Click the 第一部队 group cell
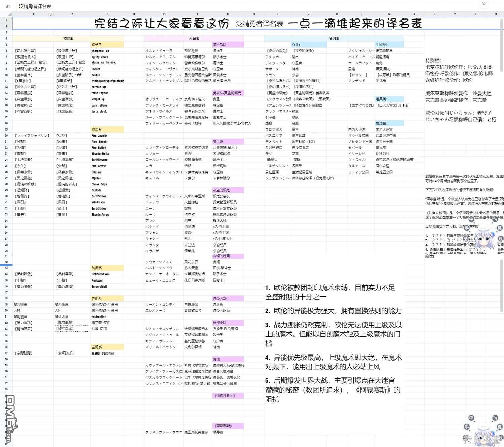504x447 pixels. [228, 44]
